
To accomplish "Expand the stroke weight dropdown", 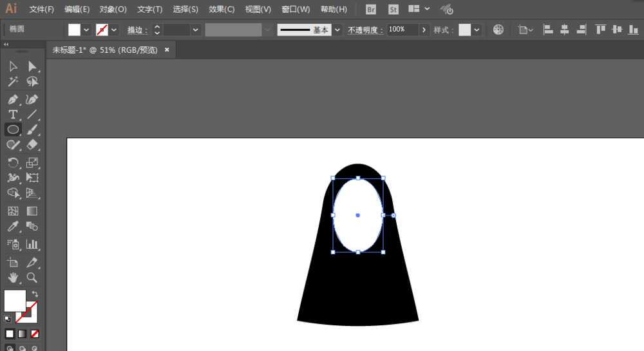I will (x=196, y=30).
